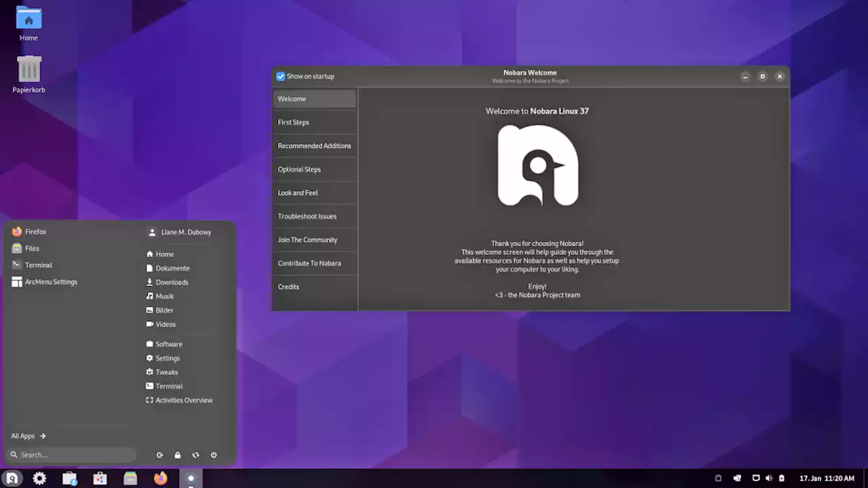Open the 17. Jan 11:20 AM clock

point(827,479)
